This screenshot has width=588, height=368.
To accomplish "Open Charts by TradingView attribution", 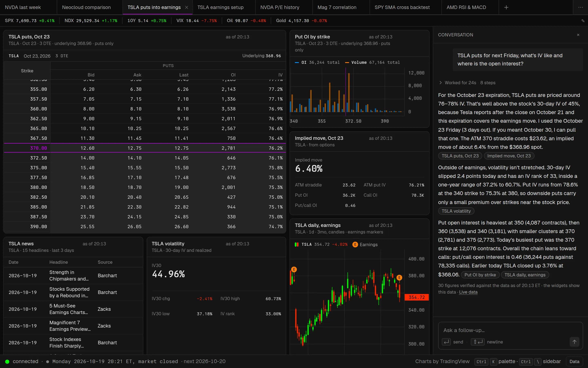I will pos(442,361).
